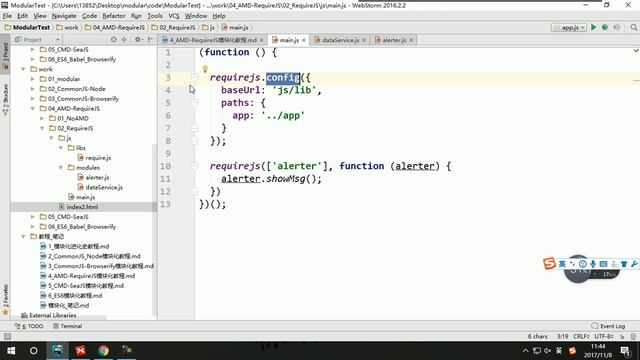Open the Windows notification center icon
The image size is (640, 360).
pos(625,351)
